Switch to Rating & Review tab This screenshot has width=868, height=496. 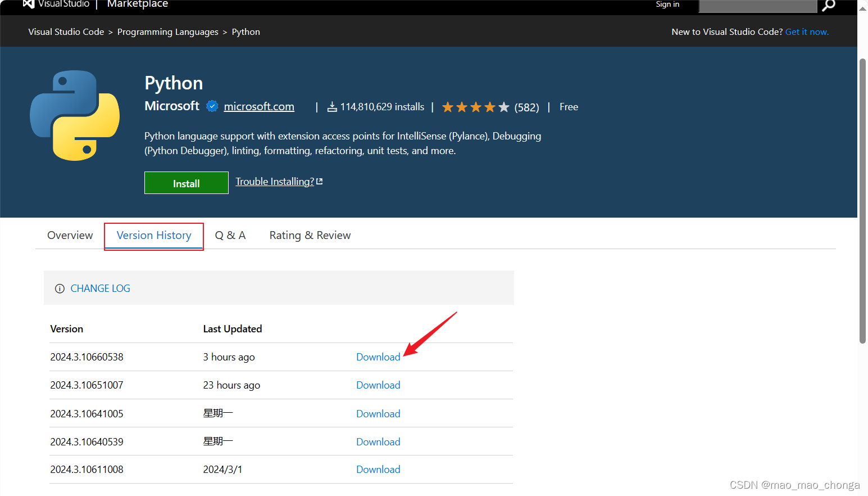310,235
